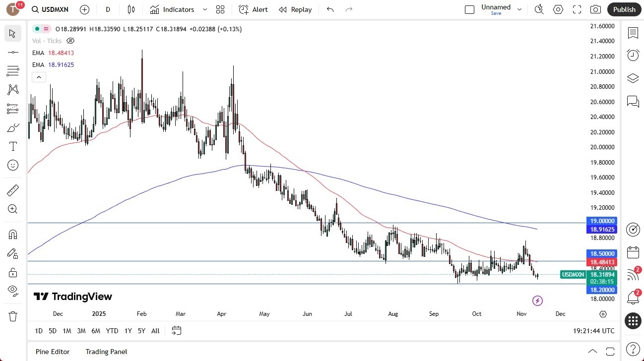Start Replay mode
The height and width of the screenshot is (361, 644).
point(295,9)
